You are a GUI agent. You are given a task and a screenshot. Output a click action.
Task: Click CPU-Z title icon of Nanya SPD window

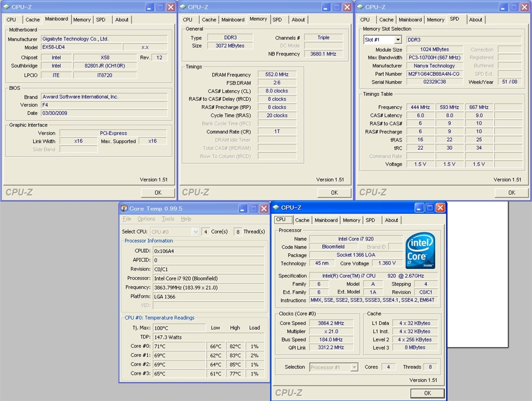(360, 7)
